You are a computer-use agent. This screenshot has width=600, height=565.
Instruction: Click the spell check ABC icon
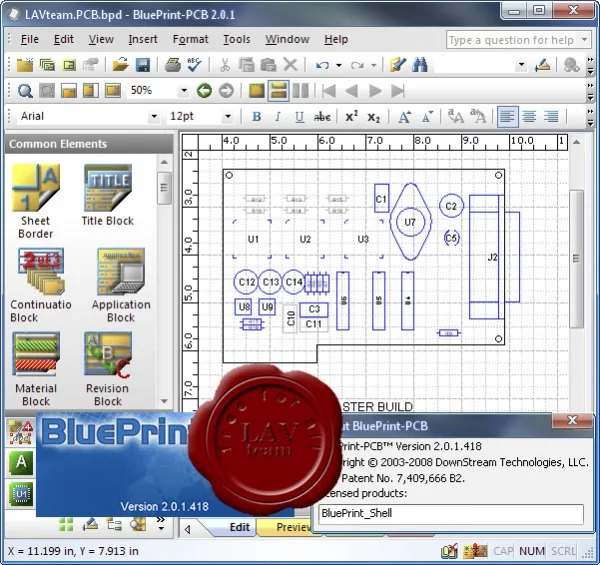tap(194, 65)
